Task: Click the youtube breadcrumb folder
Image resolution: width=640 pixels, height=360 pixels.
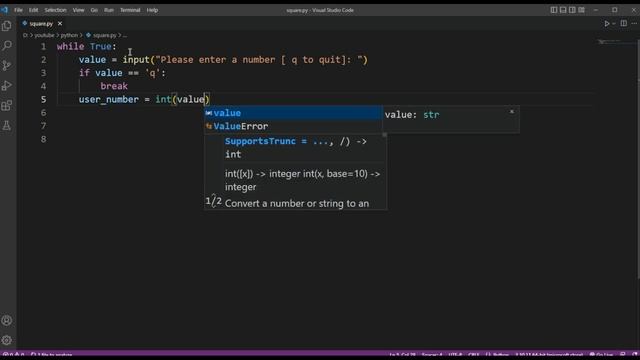Action: pyautogui.click(x=44, y=36)
